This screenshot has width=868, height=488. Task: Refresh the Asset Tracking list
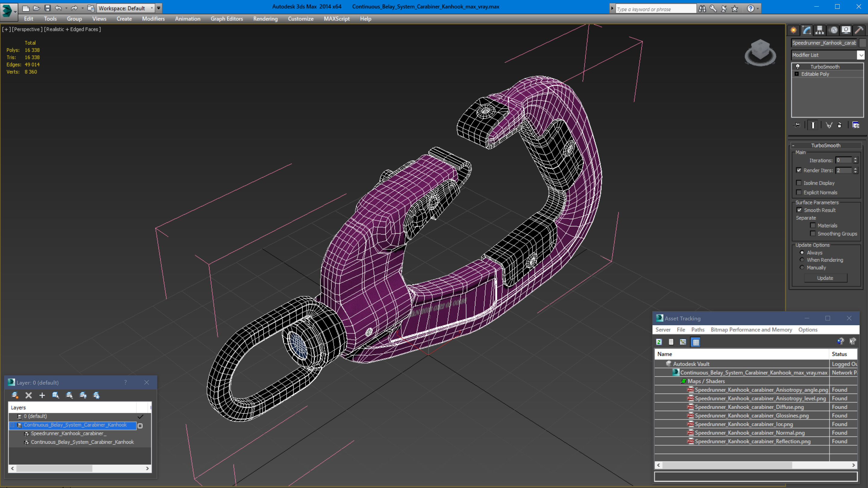point(659,342)
